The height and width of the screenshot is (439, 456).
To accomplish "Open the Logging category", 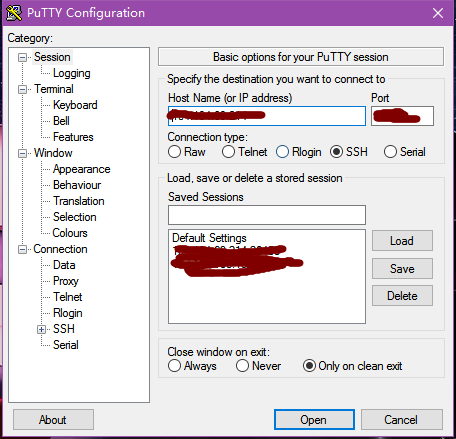I will (72, 73).
